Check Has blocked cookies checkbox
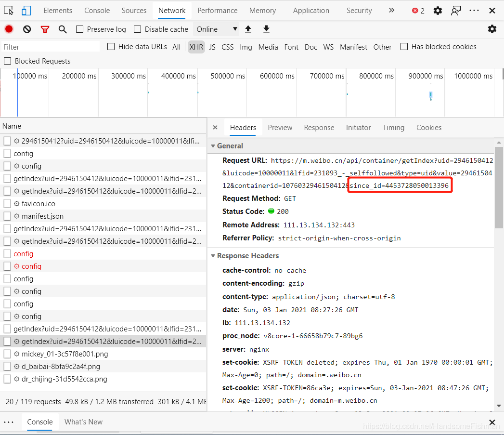Image resolution: width=504 pixels, height=435 pixels. tap(404, 47)
